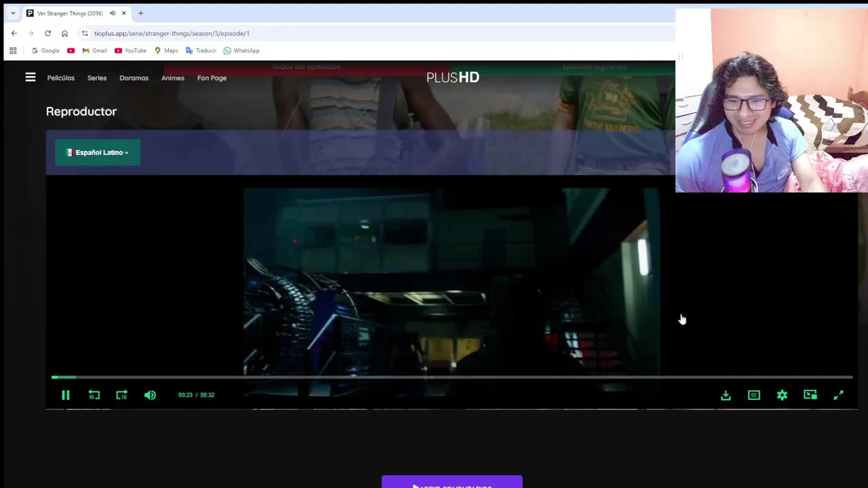Switch the video to fullscreen
The image size is (868, 488).
(x=838, y=395)
